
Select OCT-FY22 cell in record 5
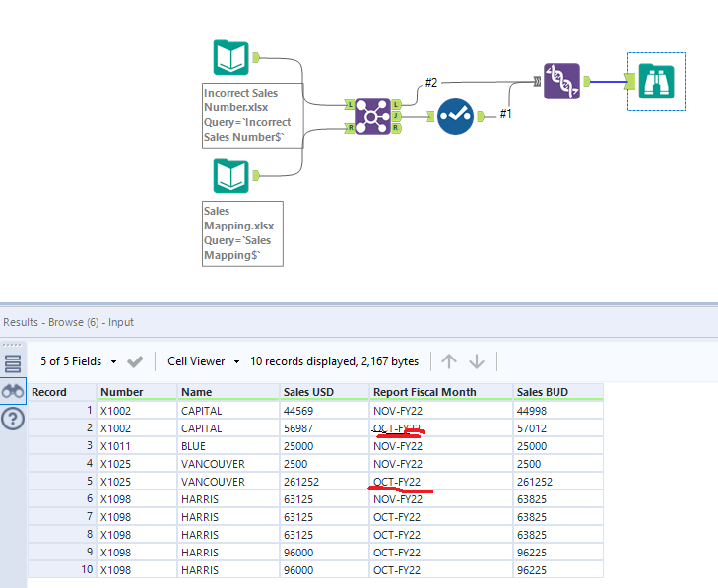click(441, 482)
